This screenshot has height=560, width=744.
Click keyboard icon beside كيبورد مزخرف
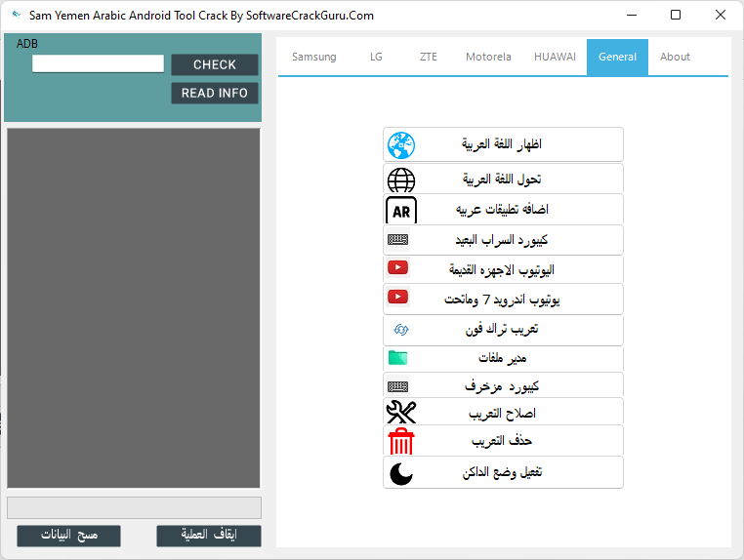[x=397, y=387]
